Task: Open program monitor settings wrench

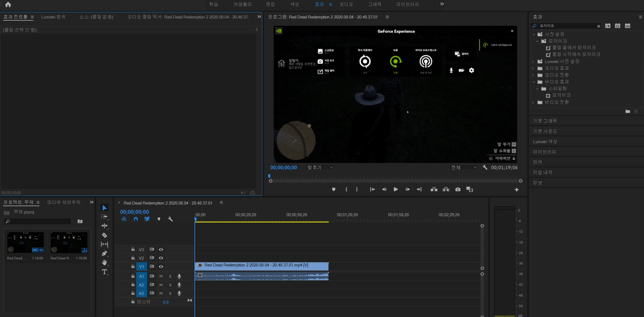Action: (485, 167)
